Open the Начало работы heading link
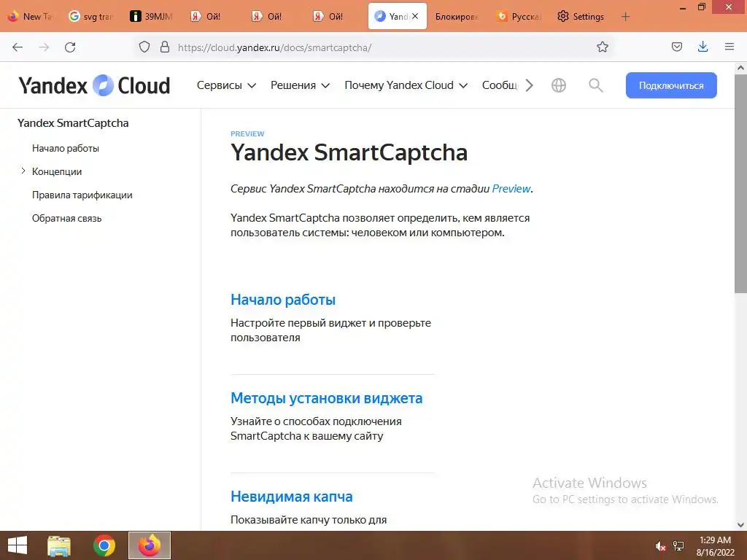The width and height of the screenshot is (747, 560). pyautogui.click(x=283, y=300)
